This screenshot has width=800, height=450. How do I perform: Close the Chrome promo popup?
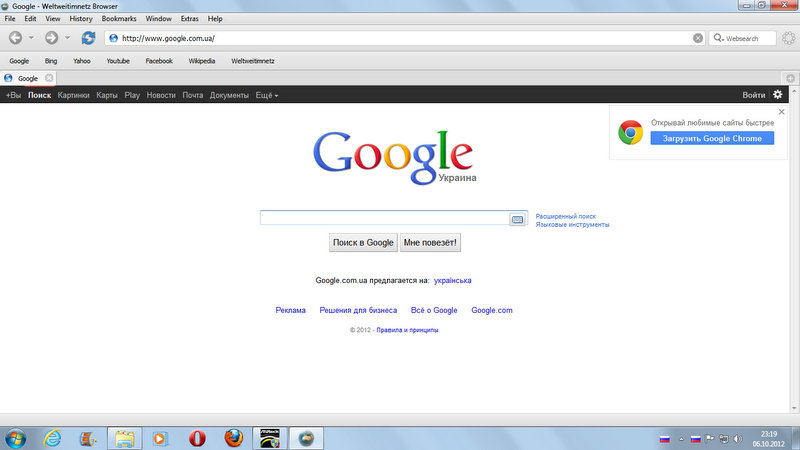pos(782,112)
